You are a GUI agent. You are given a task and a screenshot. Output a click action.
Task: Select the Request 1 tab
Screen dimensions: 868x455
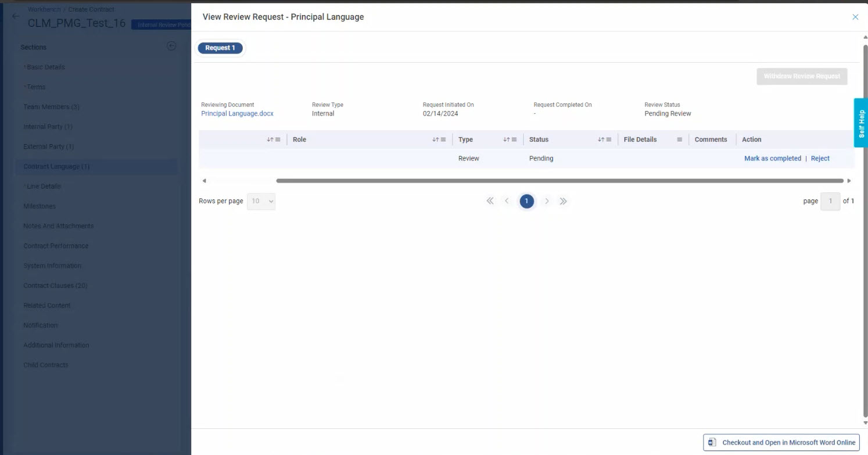pyautogui.click(x=220, y=48)
